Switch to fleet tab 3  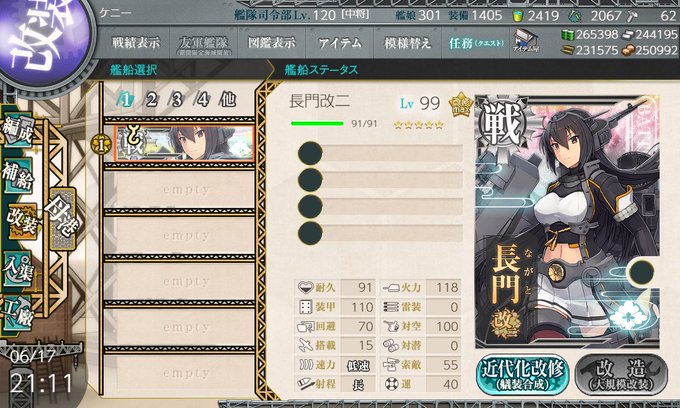point(177,100)
